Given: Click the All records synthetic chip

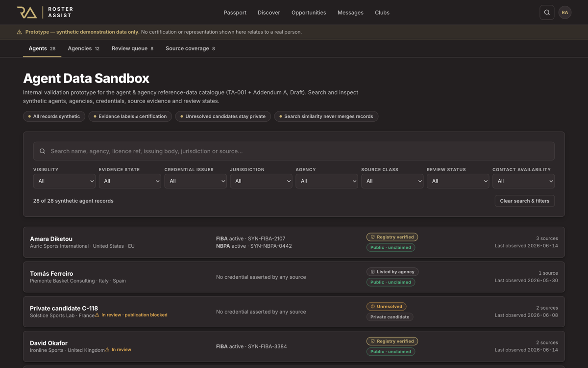Looking at the screenshot, I should tap(54, 116).
